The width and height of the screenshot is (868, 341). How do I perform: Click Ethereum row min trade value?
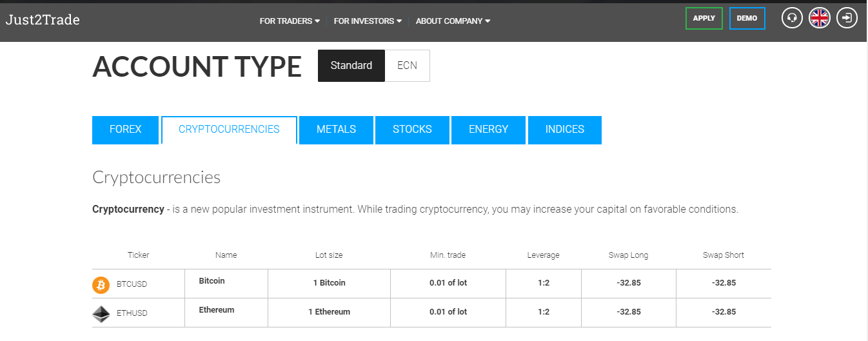(448, 312)
